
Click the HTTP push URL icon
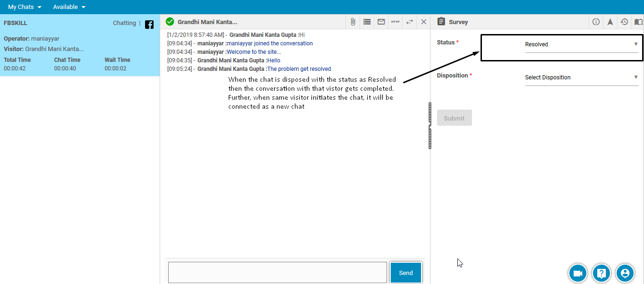(395, 22)
